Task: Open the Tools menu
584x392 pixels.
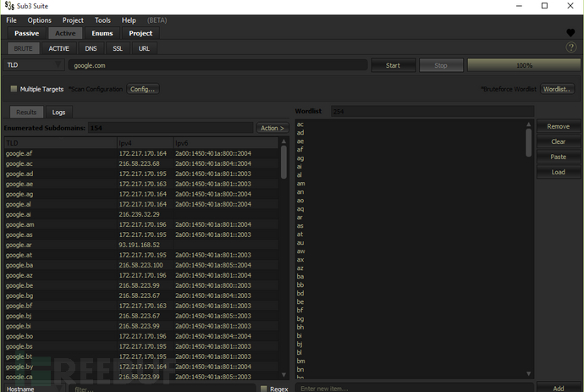Action: click(102, 20)
